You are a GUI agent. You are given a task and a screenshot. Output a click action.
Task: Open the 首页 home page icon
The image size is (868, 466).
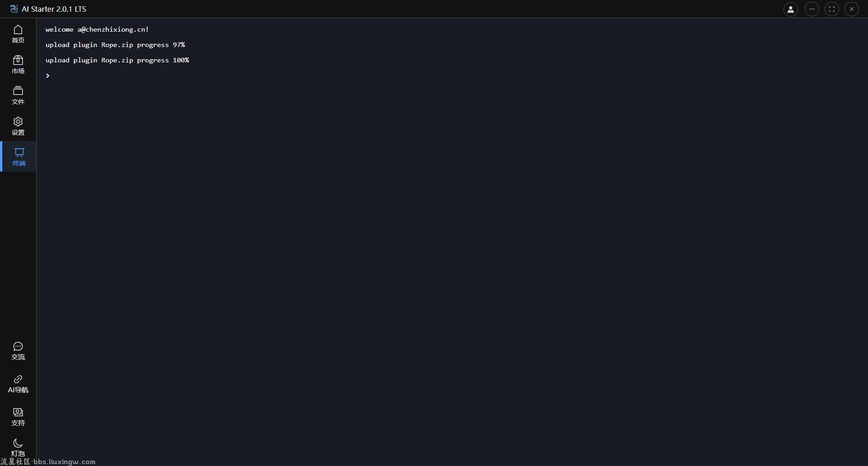pos(18,34)
